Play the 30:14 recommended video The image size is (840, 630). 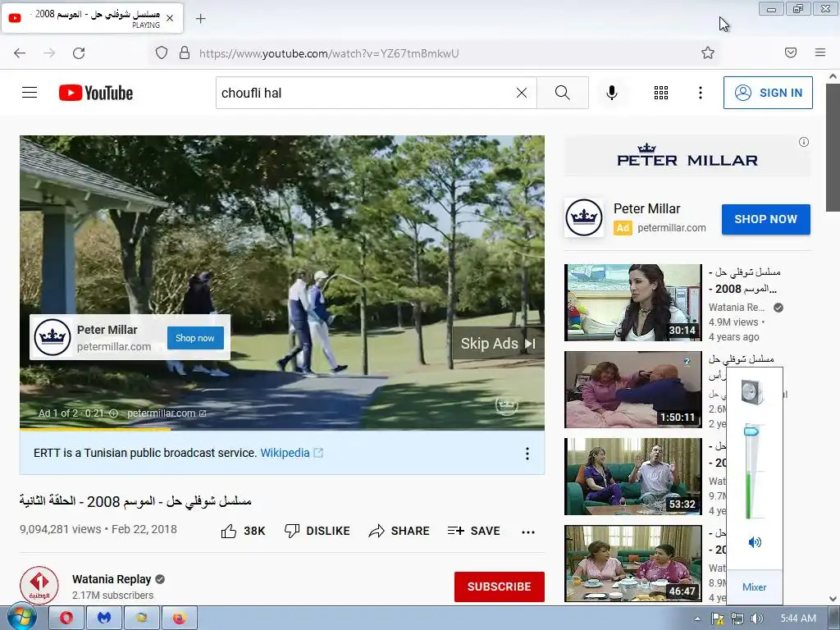coord(632,302)
